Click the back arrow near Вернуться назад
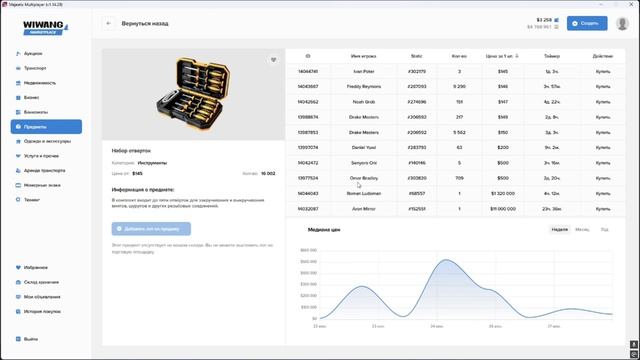640x360 pixels. tap(108, 23)
